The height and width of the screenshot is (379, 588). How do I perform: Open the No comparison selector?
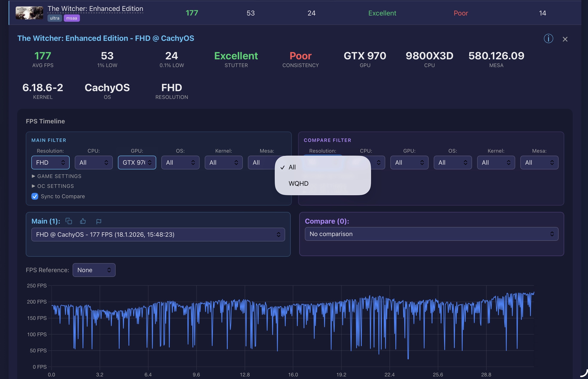431,234
